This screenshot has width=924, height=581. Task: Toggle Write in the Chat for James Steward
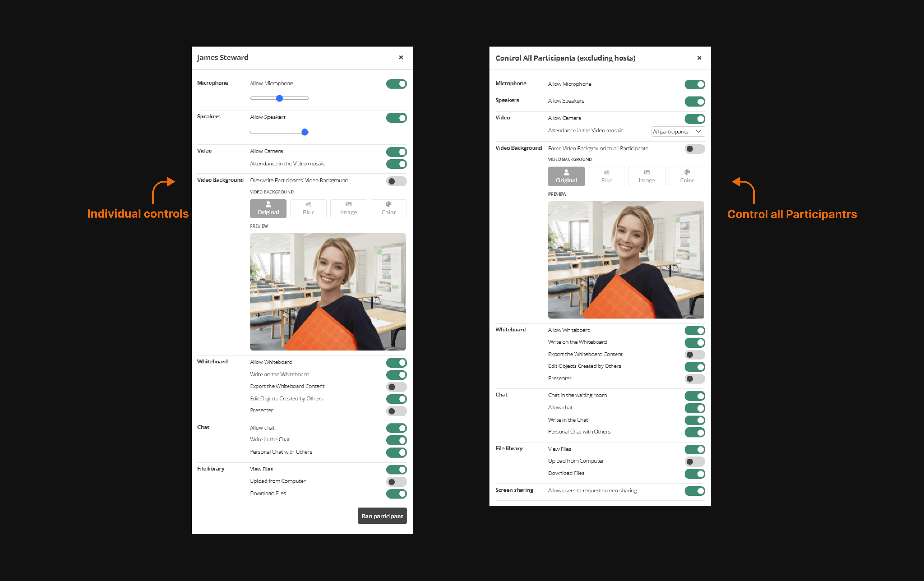396,440
